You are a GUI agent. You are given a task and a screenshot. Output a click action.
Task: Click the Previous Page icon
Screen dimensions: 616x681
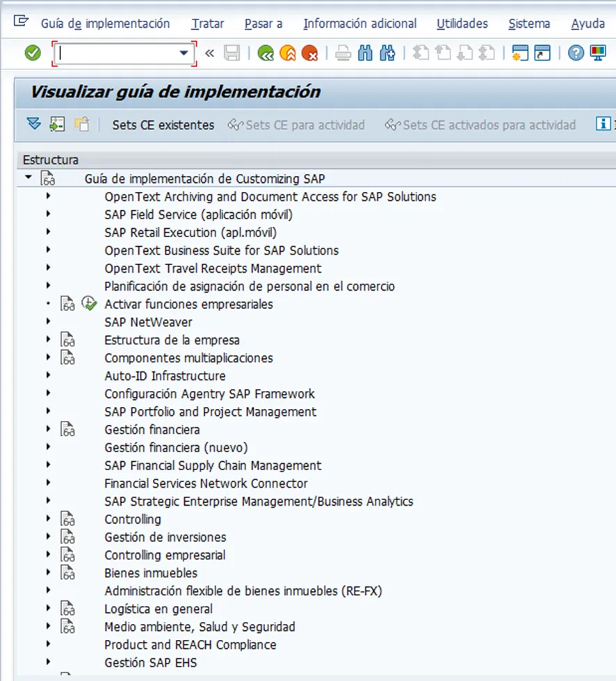click(x=442, y=53)
